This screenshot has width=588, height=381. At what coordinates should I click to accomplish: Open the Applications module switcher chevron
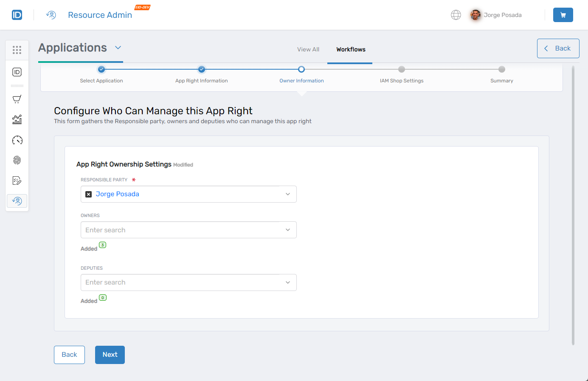[118, 48]
